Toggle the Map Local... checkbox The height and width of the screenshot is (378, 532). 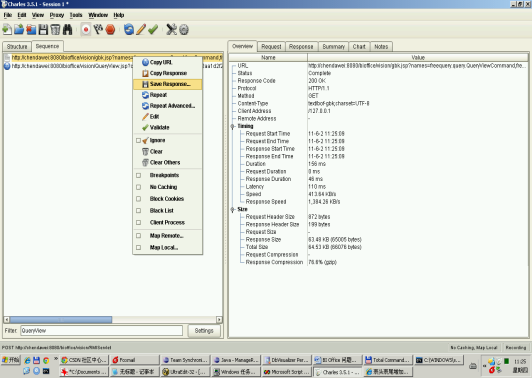point(138,248)
